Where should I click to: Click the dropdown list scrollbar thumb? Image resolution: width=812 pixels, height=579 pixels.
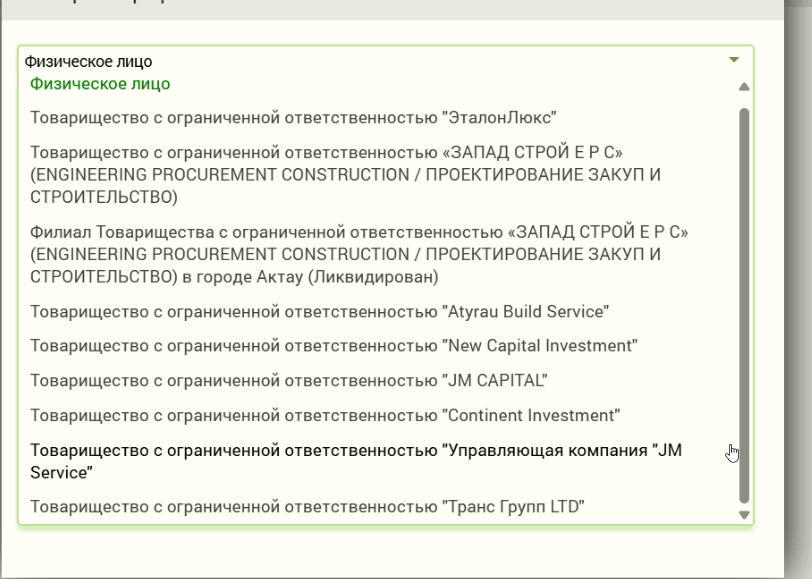point(744,306)
